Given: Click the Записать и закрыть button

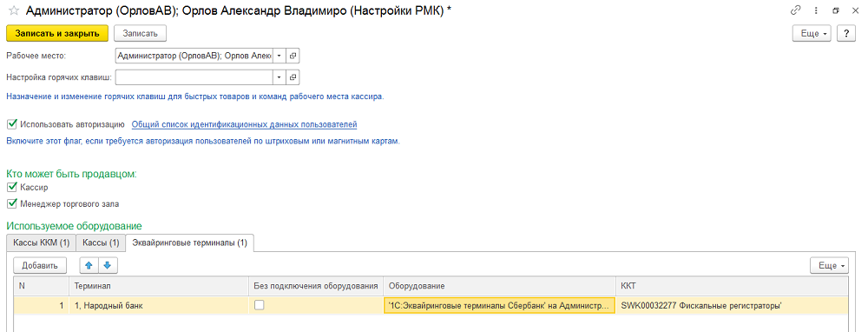Looking at the screenshot, I should click(57, 33).
